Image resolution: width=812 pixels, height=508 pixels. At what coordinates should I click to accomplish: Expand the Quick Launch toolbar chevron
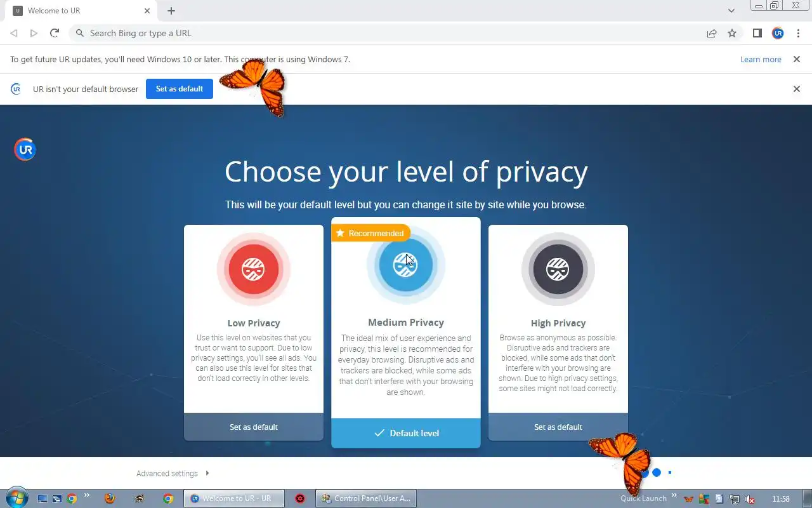coord(674,495)
